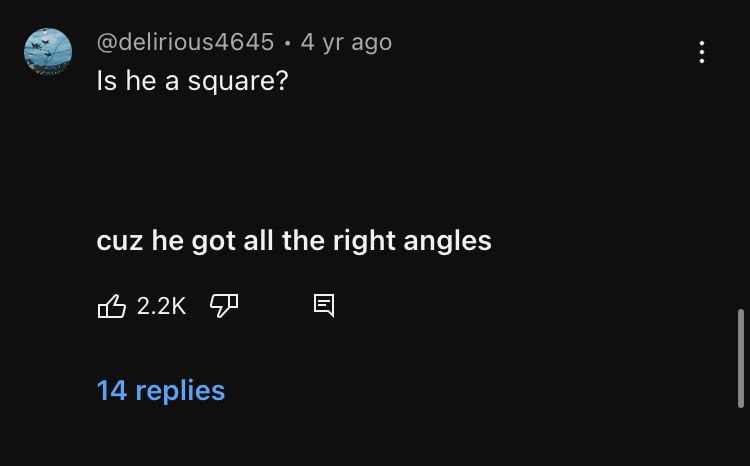Screen dimensions: 750x466
Task: Click the word "cuz" starting the punchline
Action: click(x=118, y=241)
